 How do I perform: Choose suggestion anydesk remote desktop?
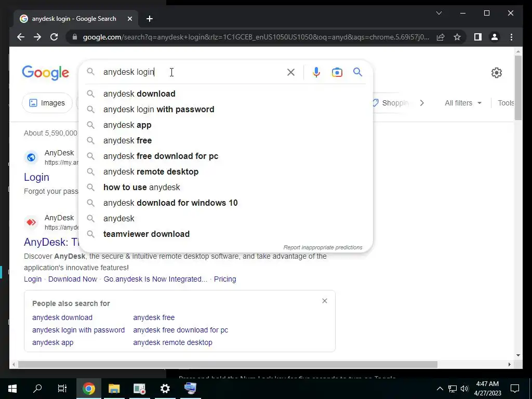pyautogui.click(x=225, y=171)
